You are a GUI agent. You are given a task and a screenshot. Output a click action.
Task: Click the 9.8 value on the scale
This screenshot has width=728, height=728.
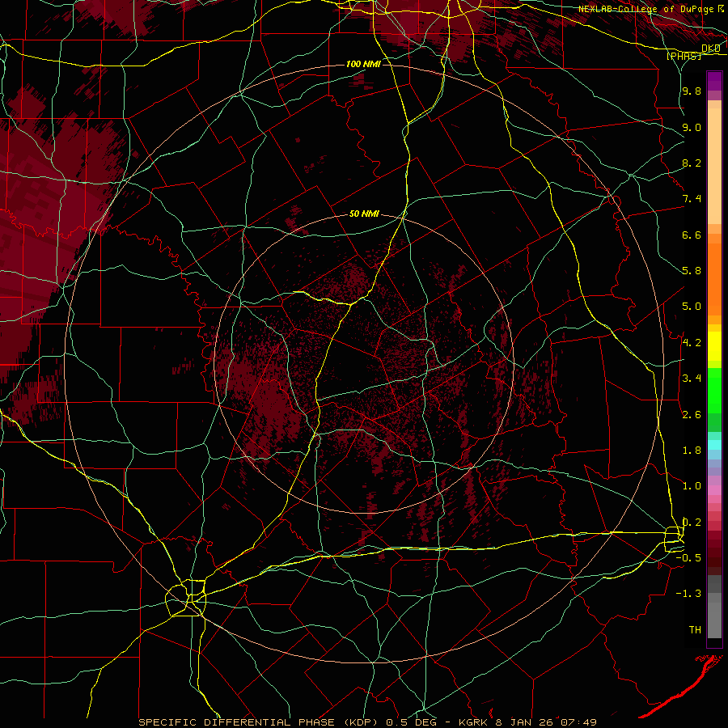pos(692,91)
